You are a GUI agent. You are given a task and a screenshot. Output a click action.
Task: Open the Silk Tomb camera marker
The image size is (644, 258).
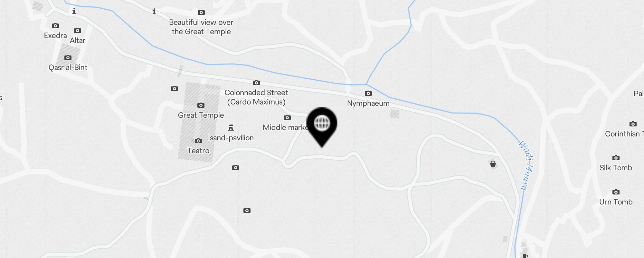(616, 158)
